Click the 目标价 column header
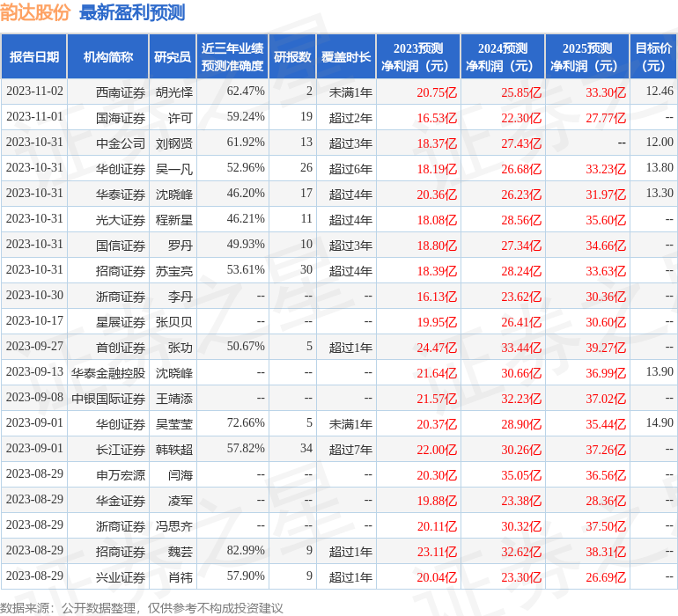The image size is (678, 616). 653,56
